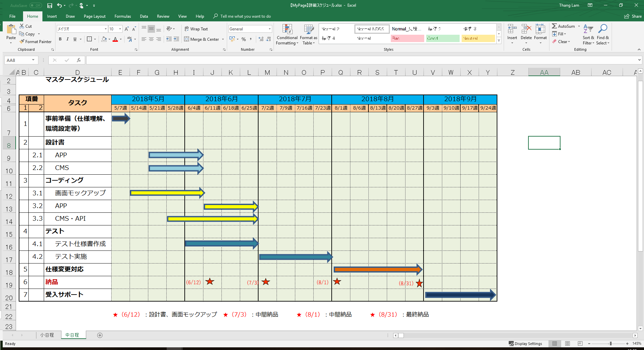
Task: Collapse the ribbon
Action: point(639,49)
